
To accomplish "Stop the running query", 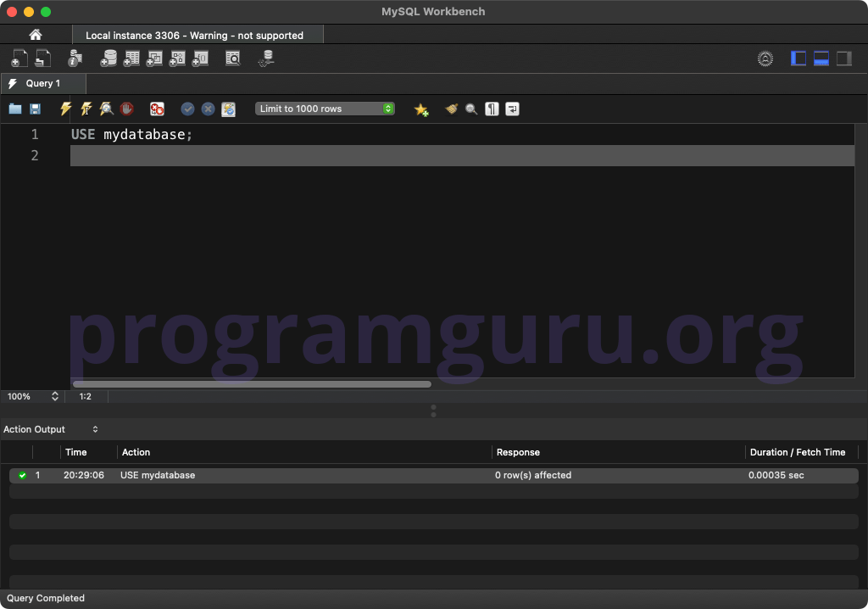I will tap(127, 109).
